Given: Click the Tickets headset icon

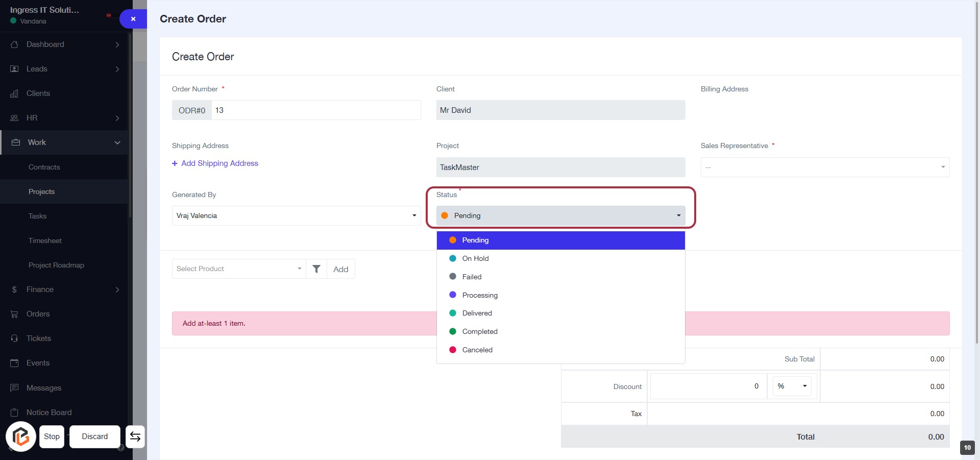Looking at the screenshot, I should pyautogui.click(x=14, y=338).
